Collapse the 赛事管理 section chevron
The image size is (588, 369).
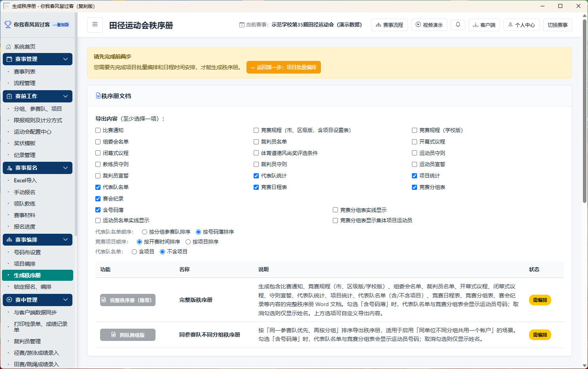click(x=65, y=59)
